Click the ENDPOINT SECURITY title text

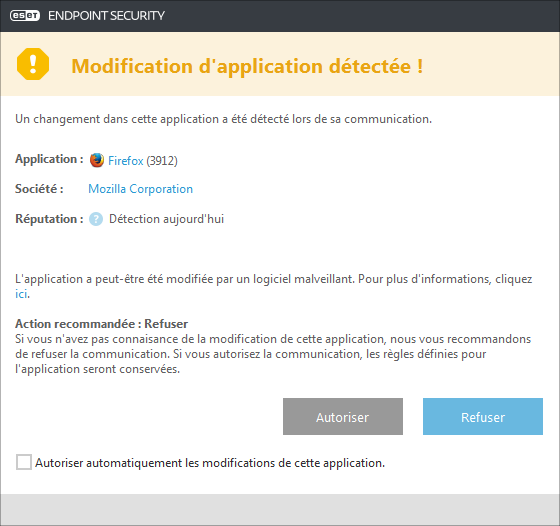tap(106, 16)
